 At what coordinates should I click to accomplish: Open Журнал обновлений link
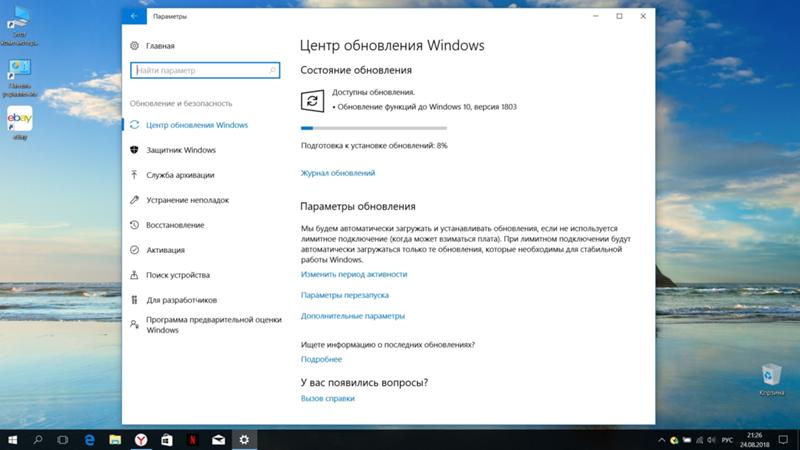[x=338, y=173]
